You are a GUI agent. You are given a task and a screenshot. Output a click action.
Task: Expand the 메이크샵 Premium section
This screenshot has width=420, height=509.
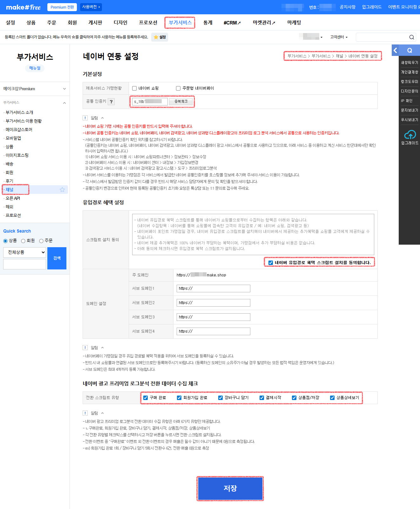click(35, 89)
